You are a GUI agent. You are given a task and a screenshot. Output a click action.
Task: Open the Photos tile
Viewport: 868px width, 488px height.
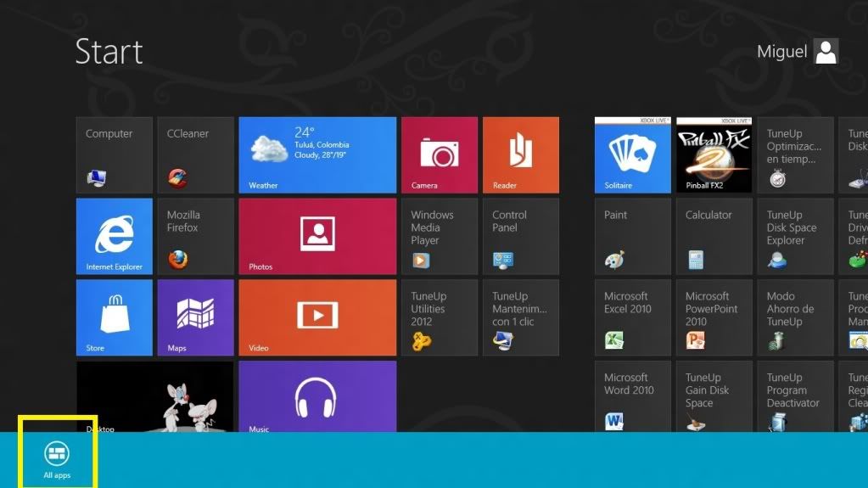pos(317,237)
